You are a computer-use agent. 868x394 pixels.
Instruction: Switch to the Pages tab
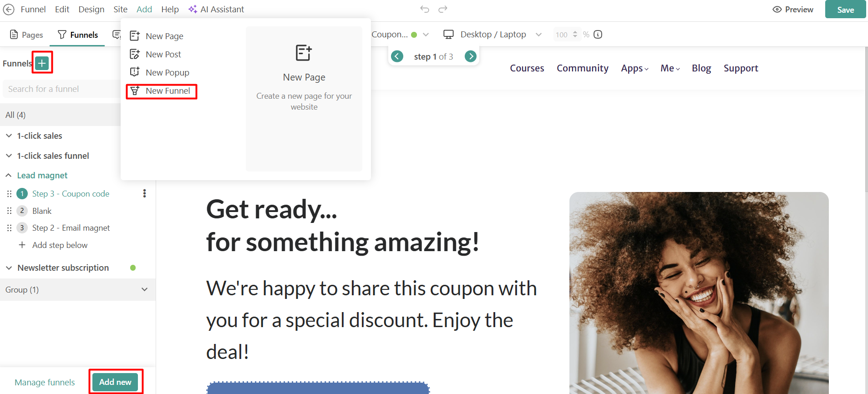pos(26,35)
